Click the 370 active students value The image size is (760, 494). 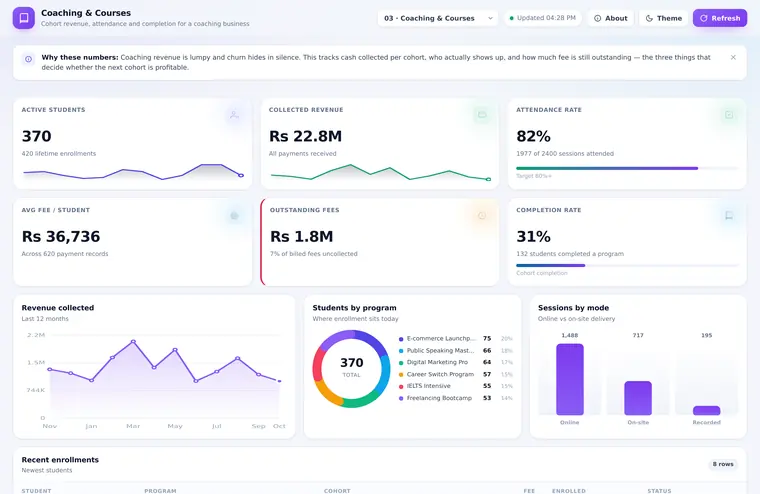(36, 136)
